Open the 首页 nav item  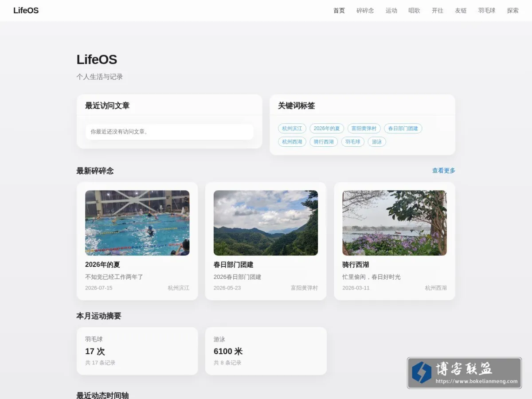[339, 11]
